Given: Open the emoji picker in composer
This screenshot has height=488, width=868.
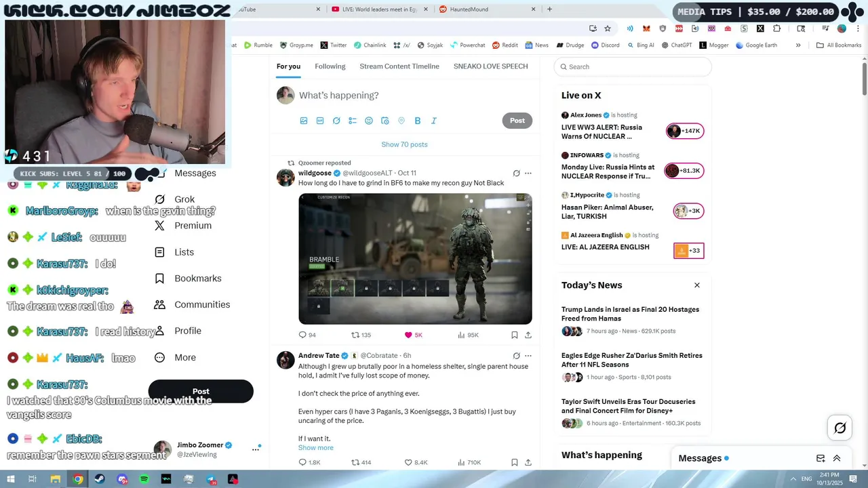Looking at the screenshot, I should 369,121.
